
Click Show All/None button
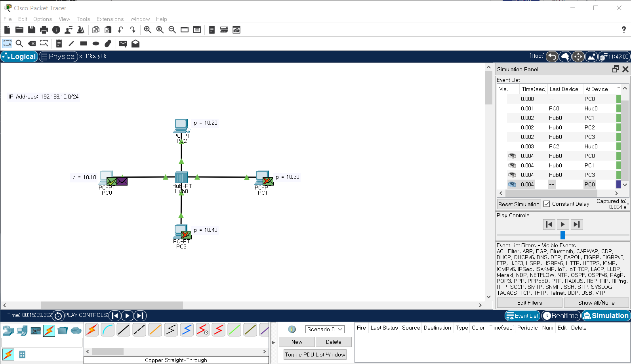pyautogui.click(x=596, y=303)
